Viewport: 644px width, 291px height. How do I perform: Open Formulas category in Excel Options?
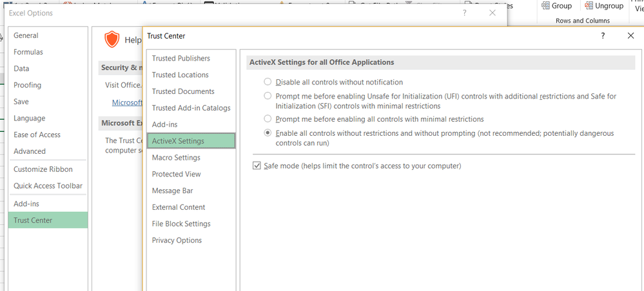pos(48,52)
